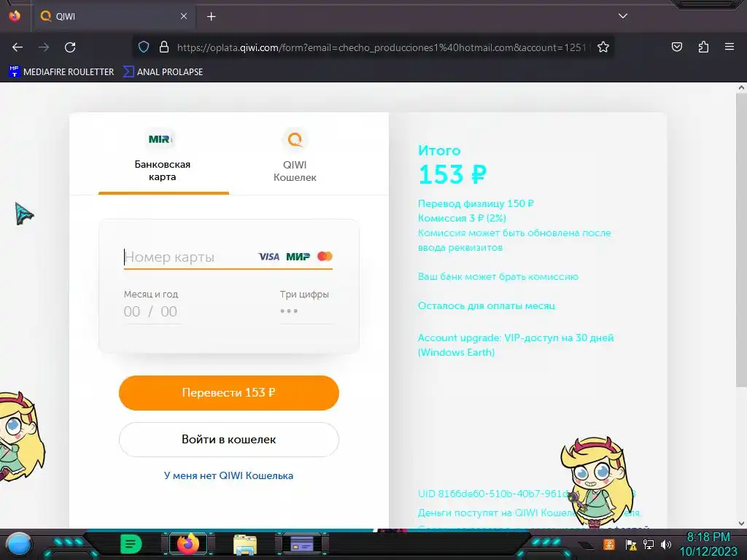Click the scrollbar up arrow
Viewport: 747px width, 560px height.
click(741, 87)
